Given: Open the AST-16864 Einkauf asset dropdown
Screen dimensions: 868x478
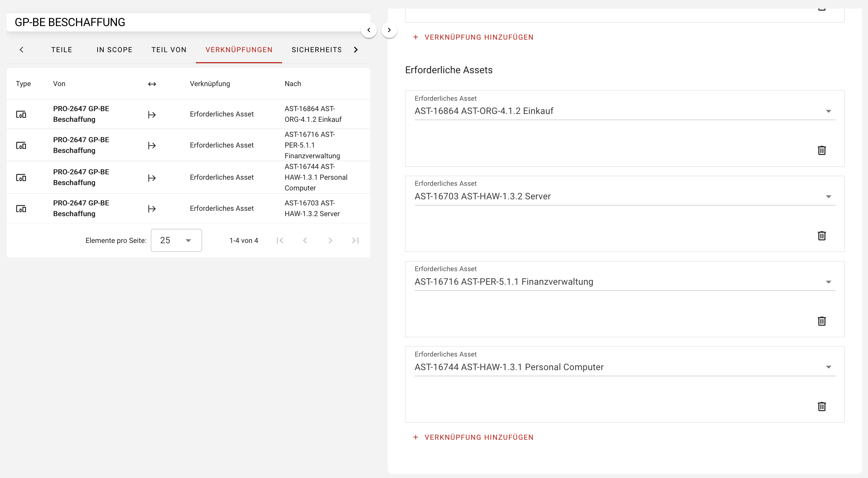Looking at the screenshot, I should coord(828,111).
